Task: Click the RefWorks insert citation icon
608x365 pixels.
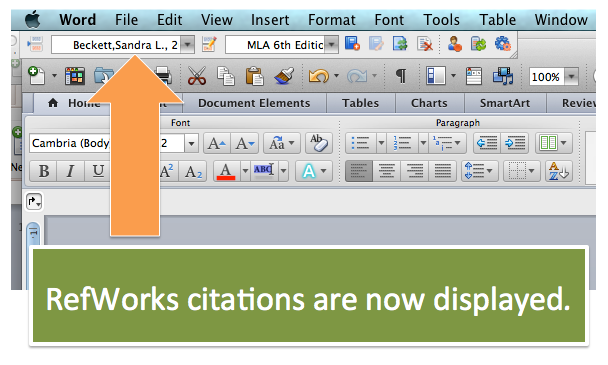Action: point(35,44)
